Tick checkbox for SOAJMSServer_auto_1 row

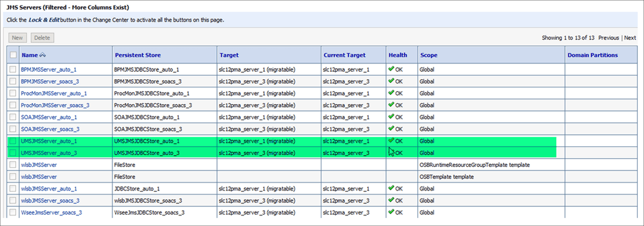13,117
